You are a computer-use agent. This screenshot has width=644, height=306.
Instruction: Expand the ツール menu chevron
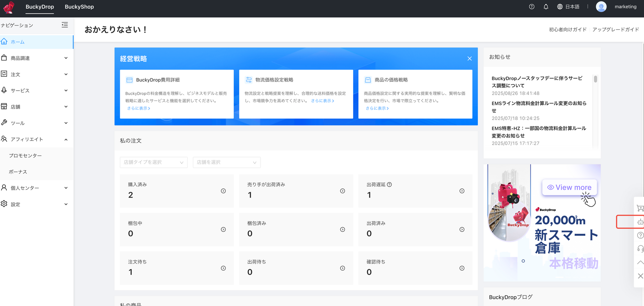pos(66,123)
